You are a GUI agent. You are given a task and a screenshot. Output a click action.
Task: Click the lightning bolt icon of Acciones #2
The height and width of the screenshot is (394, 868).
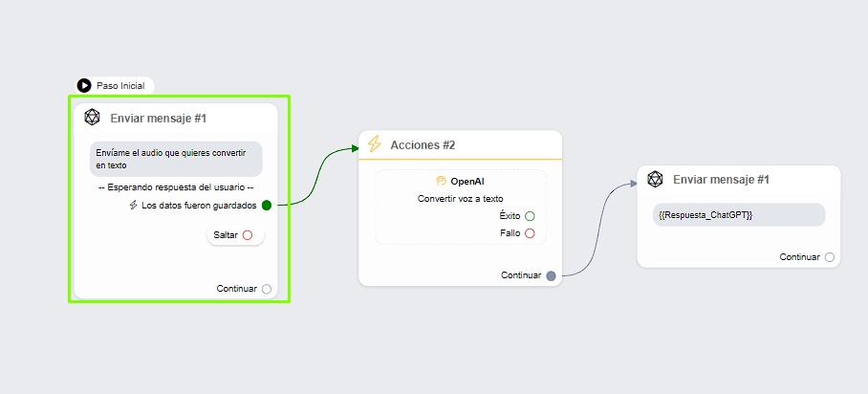375,144
